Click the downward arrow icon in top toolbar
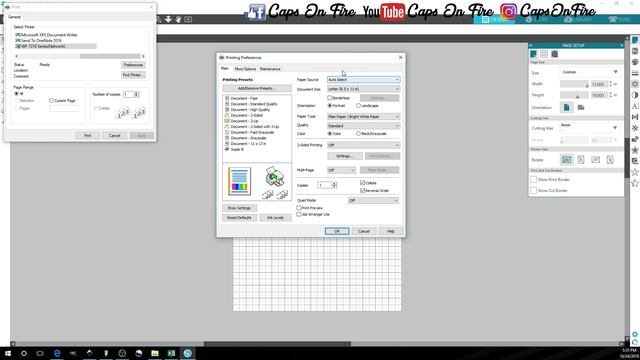 tap(168, 19)
